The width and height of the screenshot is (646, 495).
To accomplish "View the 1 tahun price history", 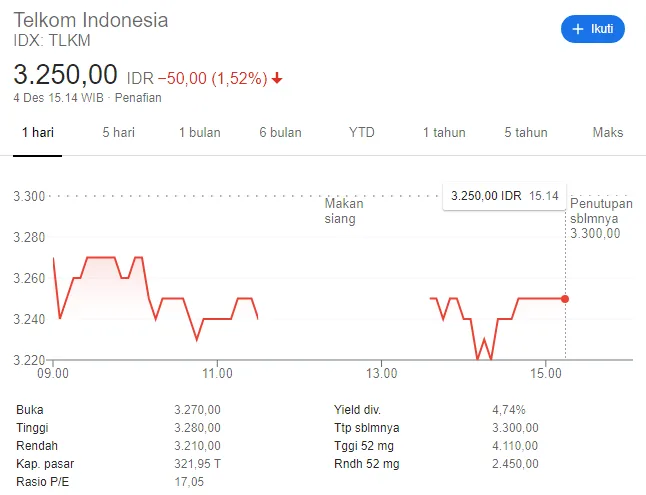I will pyautogui.click(x=444, y=133).
